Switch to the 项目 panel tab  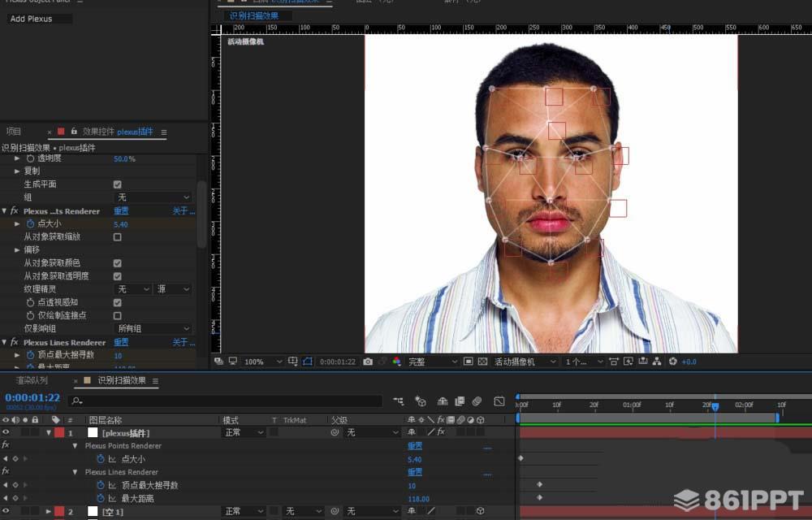point(14,132)
